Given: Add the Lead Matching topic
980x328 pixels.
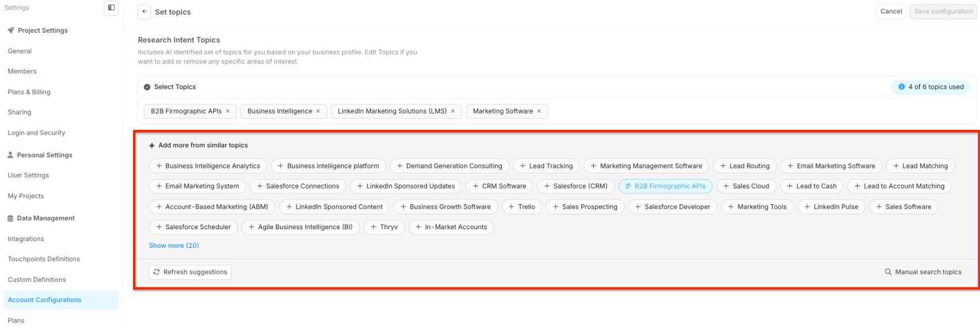Looking at the screenshot, I should tap(921, 166).
